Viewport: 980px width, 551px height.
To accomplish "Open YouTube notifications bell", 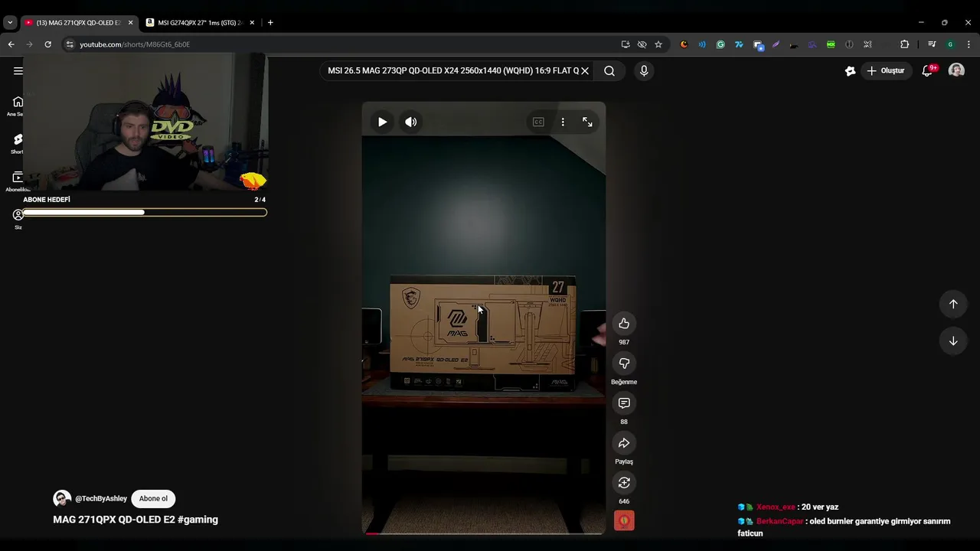I will click(x=927, y=70).
